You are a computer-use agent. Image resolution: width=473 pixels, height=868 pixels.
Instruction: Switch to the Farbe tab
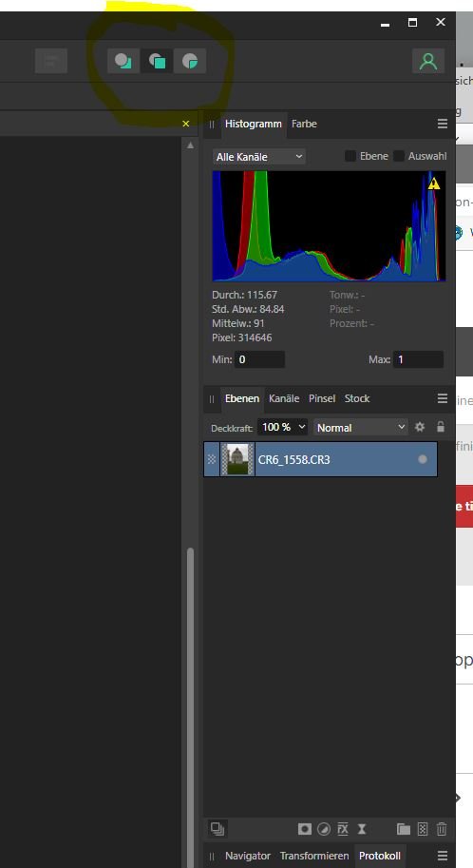(304, 124)
